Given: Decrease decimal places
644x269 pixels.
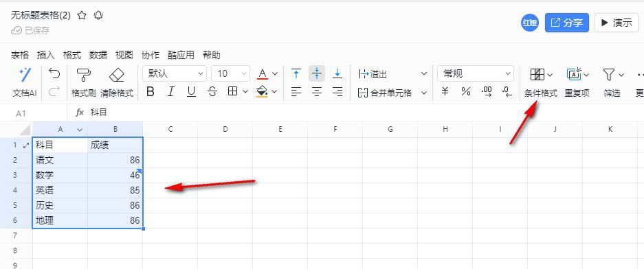Looking at the screenshot, I should (x=508, y=92).
